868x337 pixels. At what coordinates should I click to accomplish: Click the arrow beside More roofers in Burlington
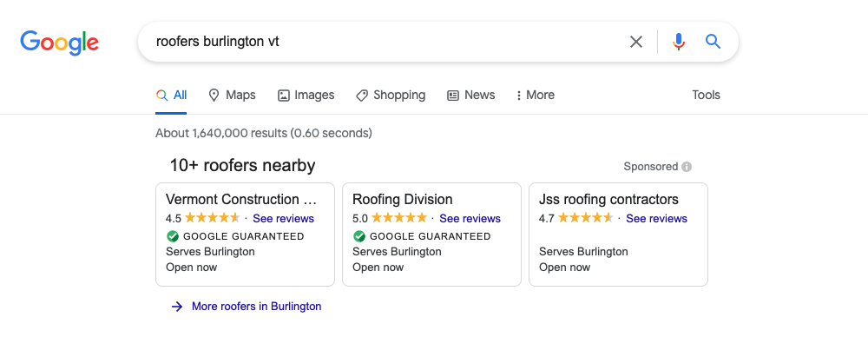click(x=177, y=307)
